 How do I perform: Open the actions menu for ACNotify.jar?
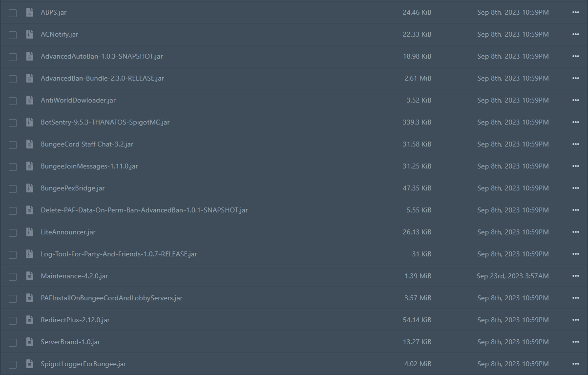pyautogui.click(x=575, y=34)
